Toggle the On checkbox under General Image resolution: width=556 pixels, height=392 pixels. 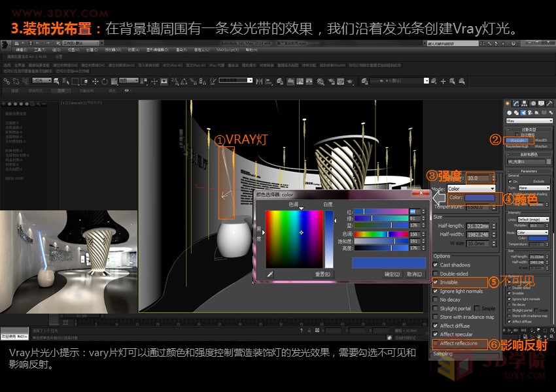point(510,182)
